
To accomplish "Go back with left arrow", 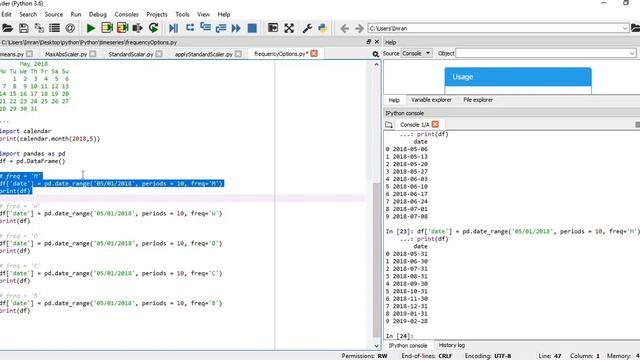I will [x=344, y=28].
